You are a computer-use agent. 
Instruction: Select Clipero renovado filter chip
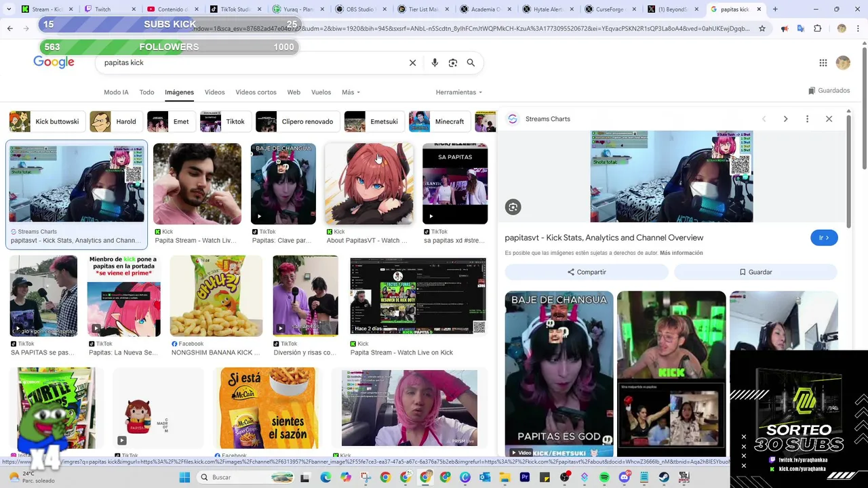pyautogui.click(x=297, y=121)
